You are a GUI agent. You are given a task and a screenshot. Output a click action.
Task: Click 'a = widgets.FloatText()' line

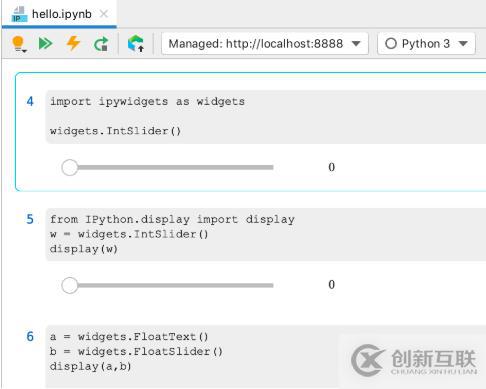point(129,337)
